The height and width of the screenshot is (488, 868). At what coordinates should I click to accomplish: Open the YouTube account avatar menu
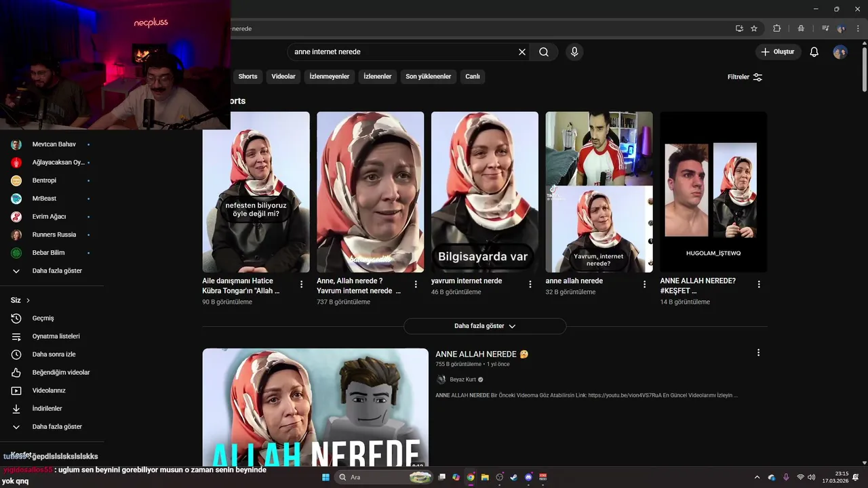[840, 52]
